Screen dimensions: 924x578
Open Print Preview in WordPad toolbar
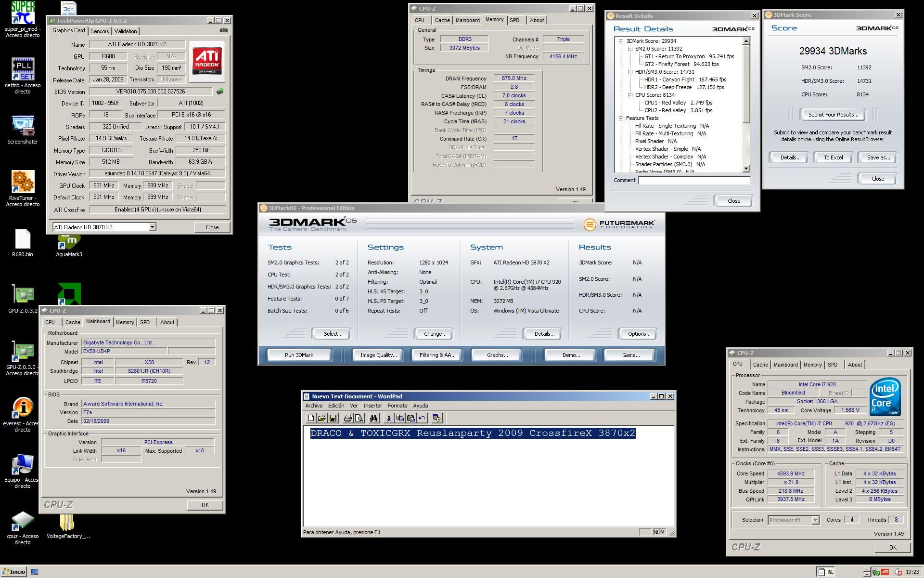tap(359, 418)
